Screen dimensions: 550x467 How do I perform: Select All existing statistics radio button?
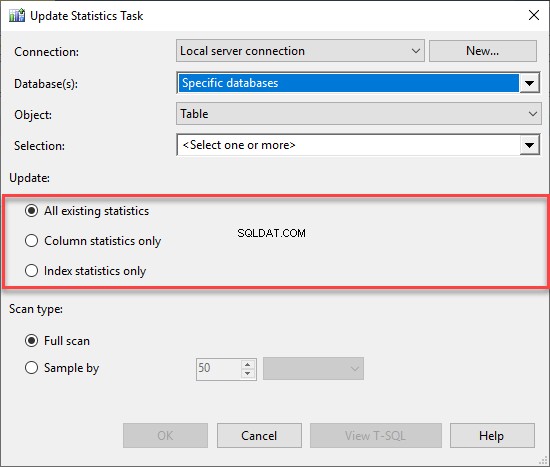(x=32, y=211)
